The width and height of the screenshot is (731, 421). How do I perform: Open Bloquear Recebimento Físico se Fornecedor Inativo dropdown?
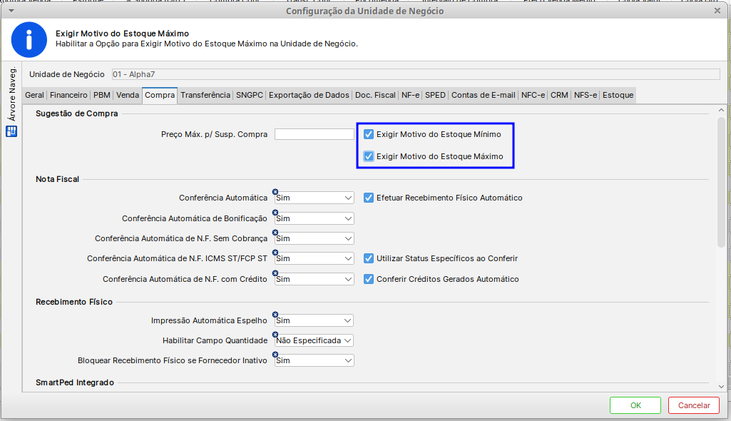click(x=348, y=361)
